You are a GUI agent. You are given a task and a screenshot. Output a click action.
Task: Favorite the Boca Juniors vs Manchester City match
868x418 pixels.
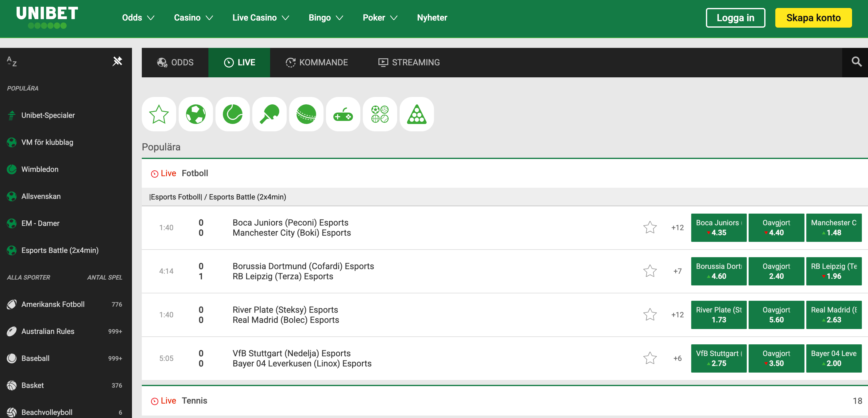click(650, 228)
